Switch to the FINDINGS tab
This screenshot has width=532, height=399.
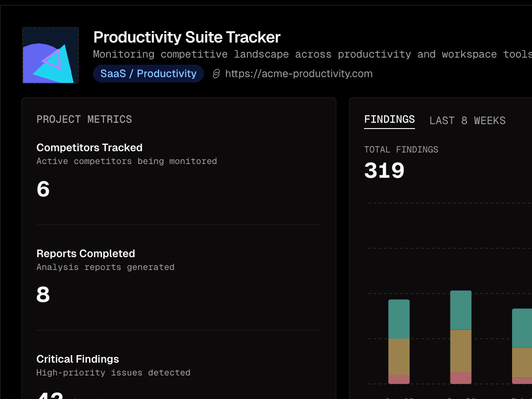(x=389, y=119)
